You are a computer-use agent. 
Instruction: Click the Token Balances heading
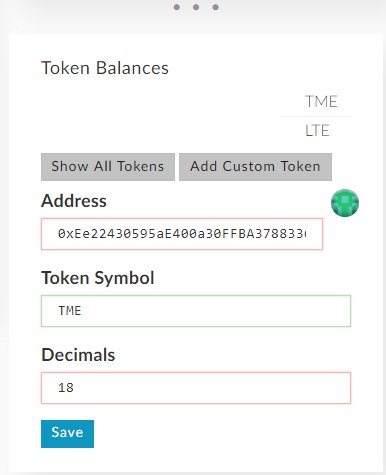(105, 68)
